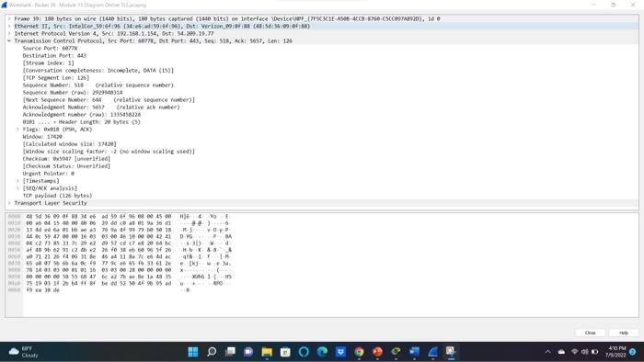This screenshot has width=644, height=362.
Task: Open the notification count badge
Action: [x=633, y=352]
